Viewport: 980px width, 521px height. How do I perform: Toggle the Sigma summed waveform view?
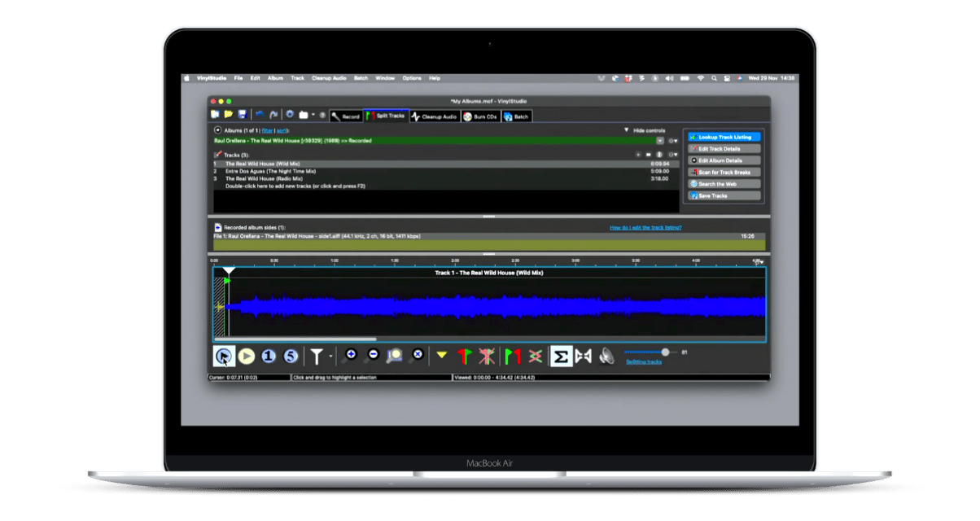tap(561, 356)
